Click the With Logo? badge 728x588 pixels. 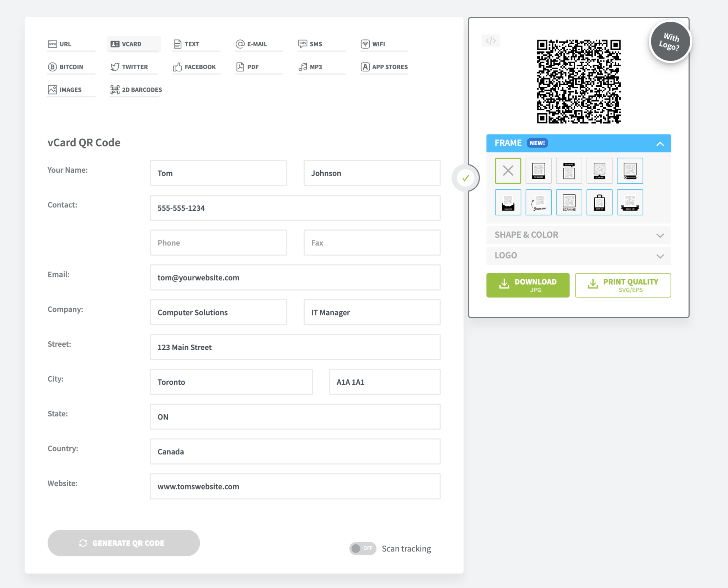coord(670,41)
